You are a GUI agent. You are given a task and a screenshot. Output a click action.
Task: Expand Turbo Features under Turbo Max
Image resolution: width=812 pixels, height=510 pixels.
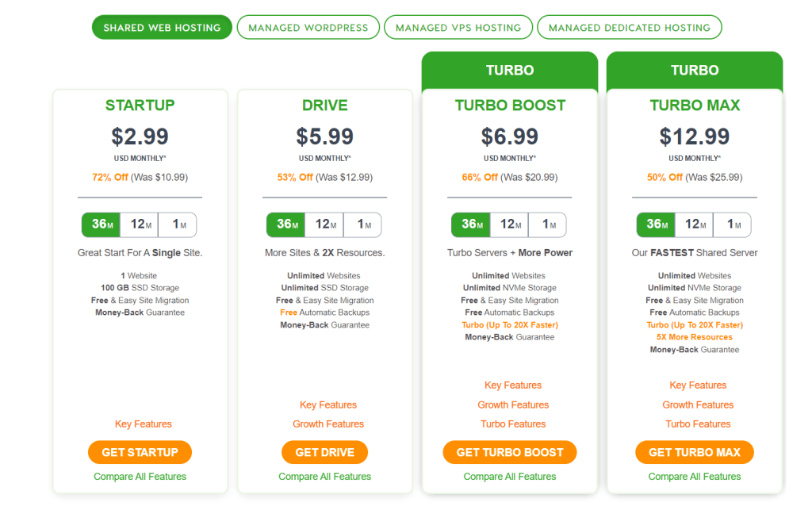click(x=698, y=424)
